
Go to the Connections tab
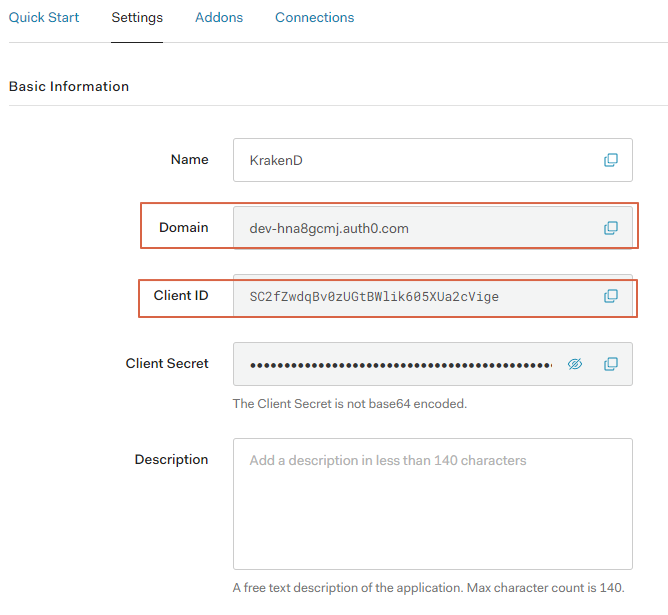[314, 17]
